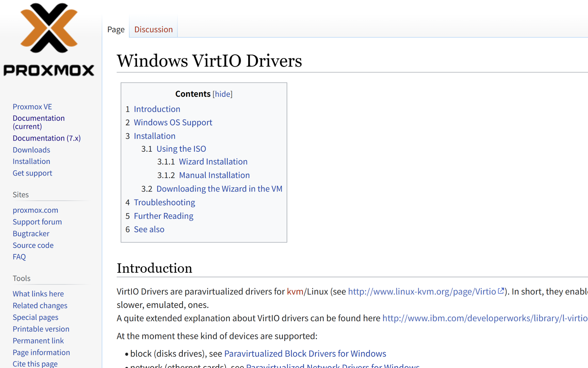The image size is (588, 368).
Task: Open Paravirtualized Block Drivers for Windows
Action: (305, 354)
